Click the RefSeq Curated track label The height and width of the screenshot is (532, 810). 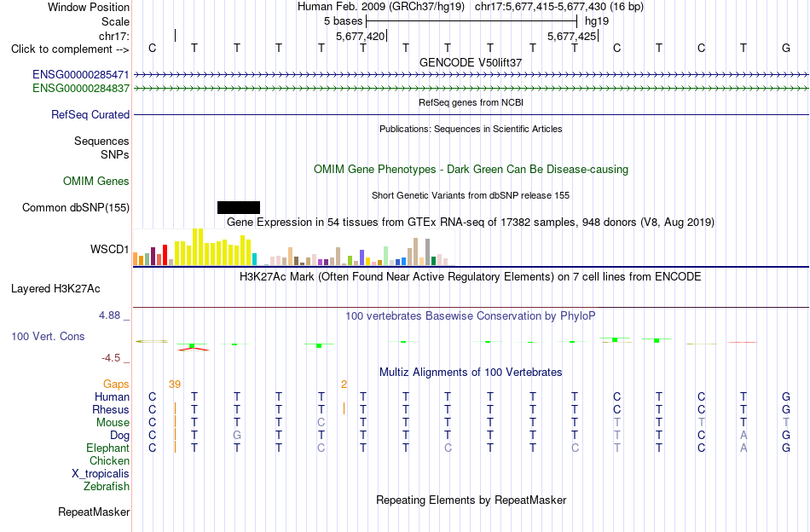(90, 114)
